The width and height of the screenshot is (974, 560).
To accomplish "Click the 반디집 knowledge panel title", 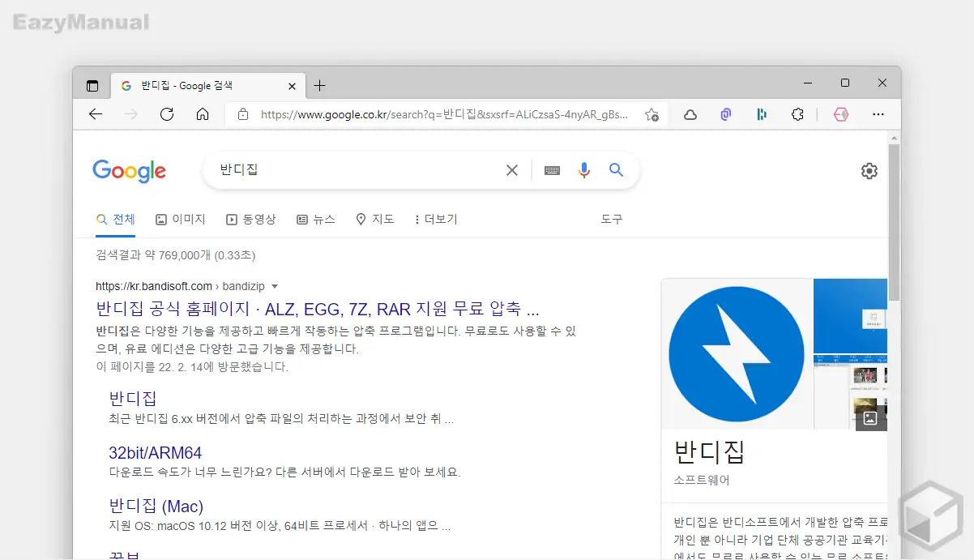I will click(710, 452).
